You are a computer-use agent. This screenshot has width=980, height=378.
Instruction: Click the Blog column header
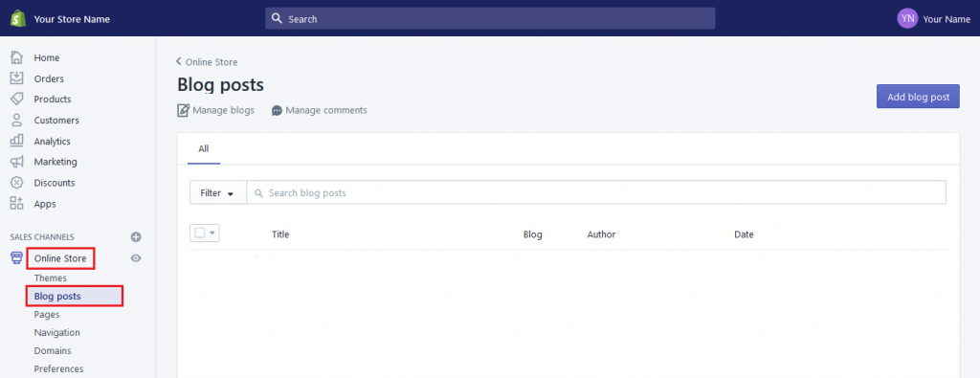point(532,234)
